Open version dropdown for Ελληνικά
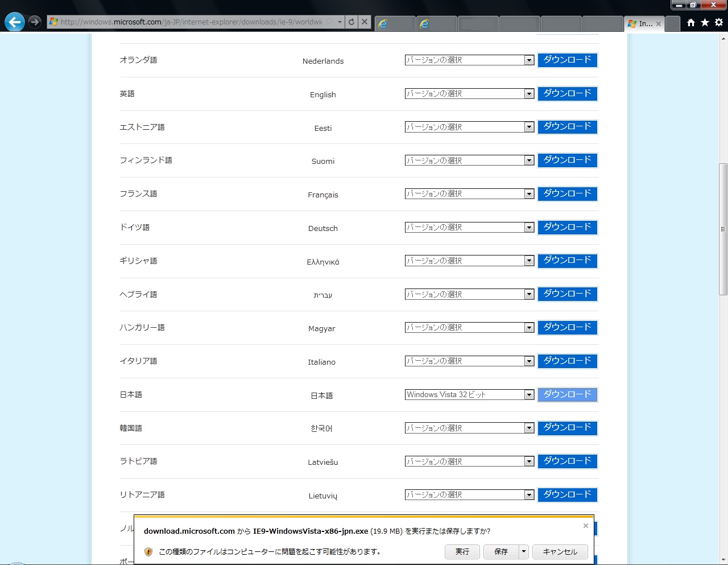This screenshot has width=728, height=565. coord(470,261)
